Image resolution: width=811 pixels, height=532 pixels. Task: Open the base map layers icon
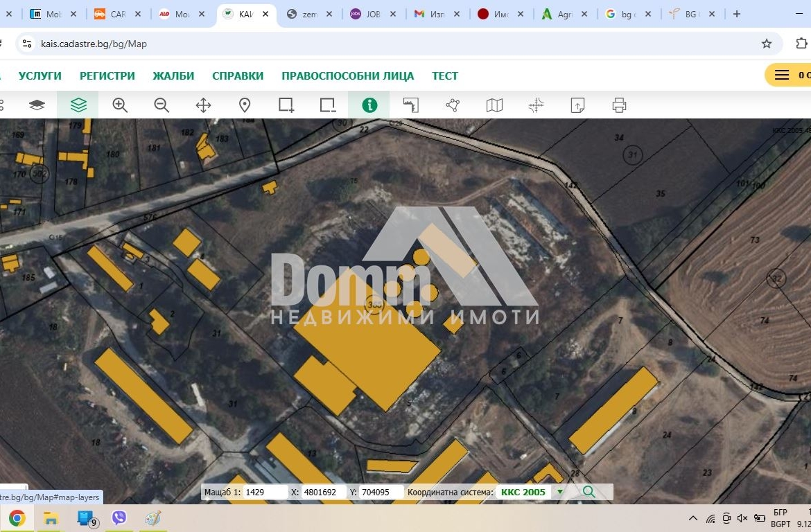tap(37, 105)
